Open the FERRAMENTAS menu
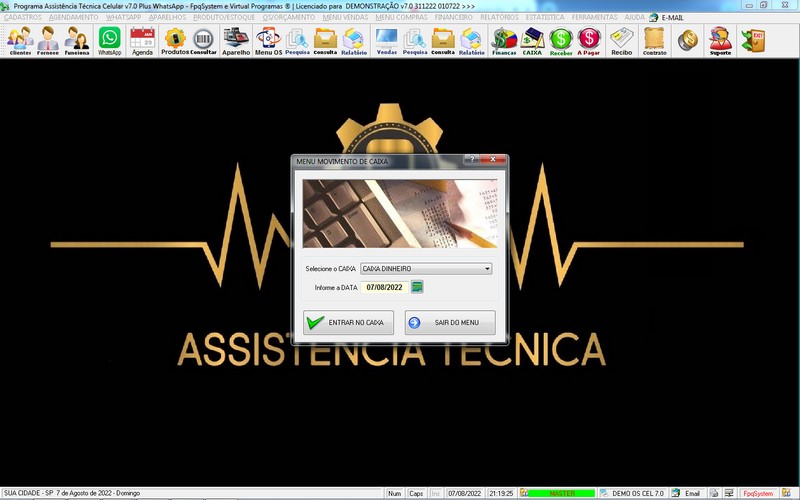Image resolution: width=800 pixels, height=500 pixels. pos(594,17)
